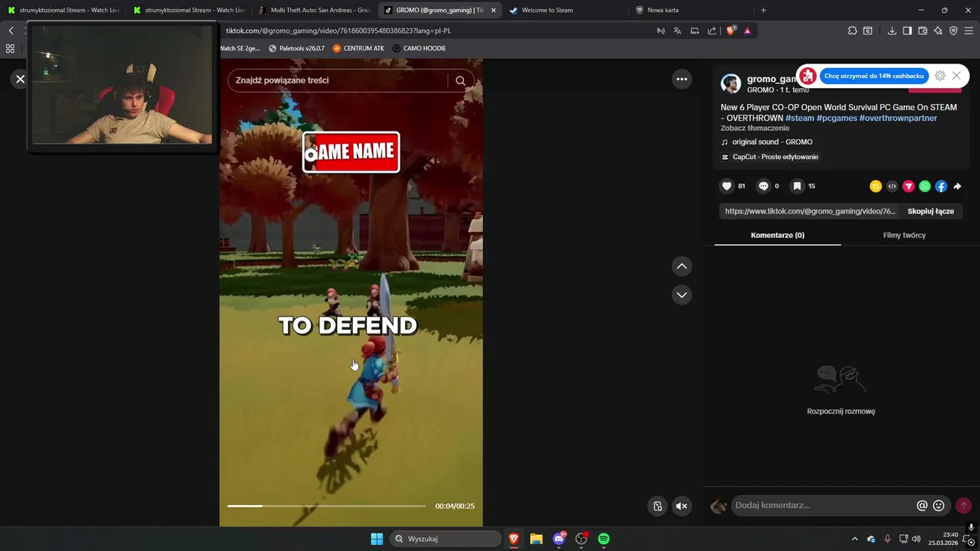Click 'Chcę otrzymać do 14% cashbacku' button

point(874,76)
